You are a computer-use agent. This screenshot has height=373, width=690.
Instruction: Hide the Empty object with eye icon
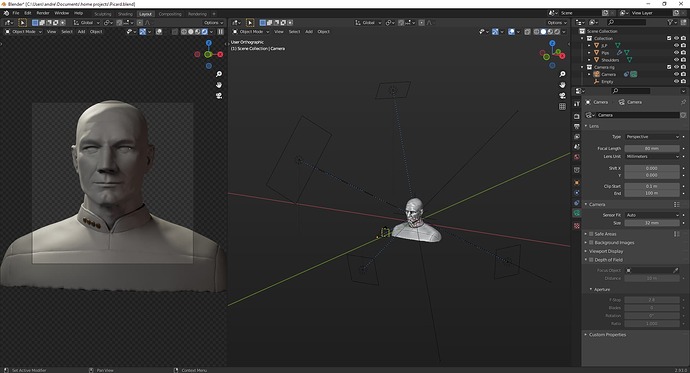point(676,81)
